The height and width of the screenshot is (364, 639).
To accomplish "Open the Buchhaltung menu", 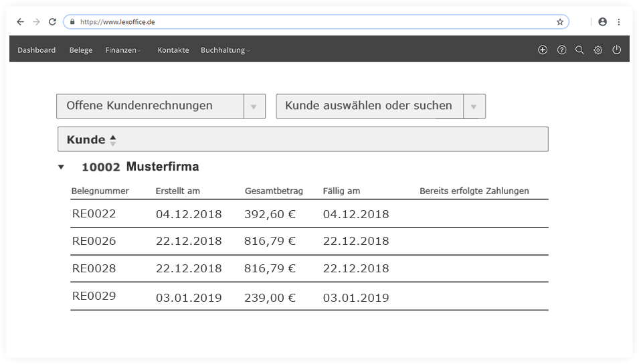I will click(225, 50).
